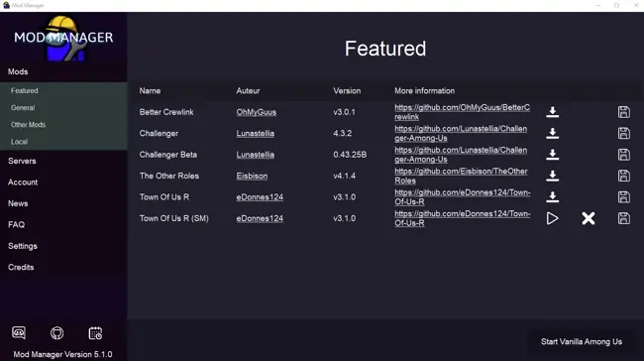644x361 pixels.
Task: Open the Discord icon in sidebar footer
Action: (x=19, y=332)
